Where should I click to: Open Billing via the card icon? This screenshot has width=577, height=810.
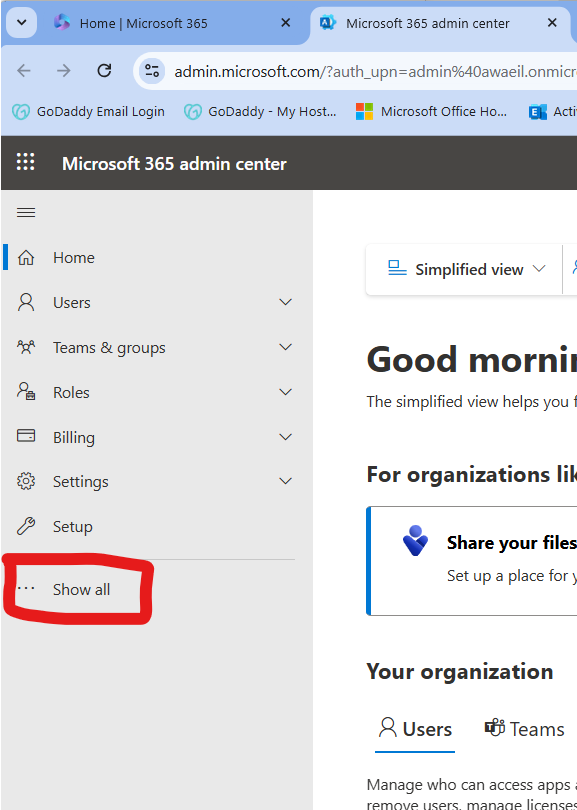pyautogui.click(x=26, y=437)
